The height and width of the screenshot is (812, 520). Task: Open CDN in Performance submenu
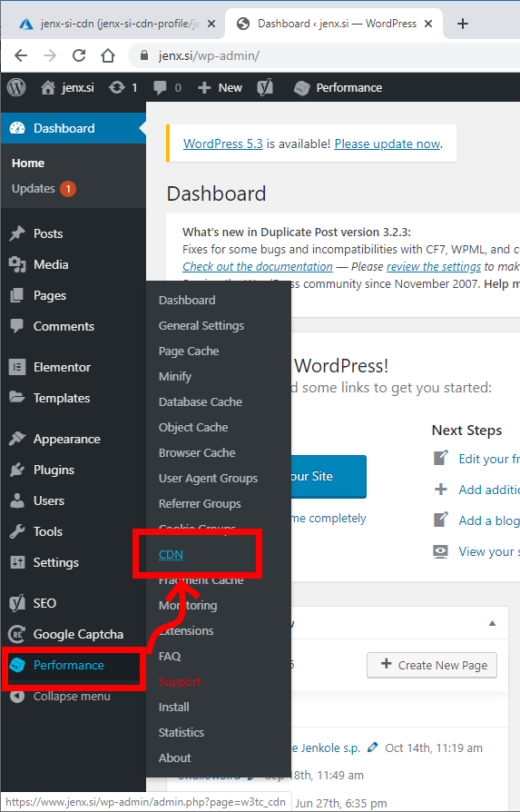click(x=171, y=555)
